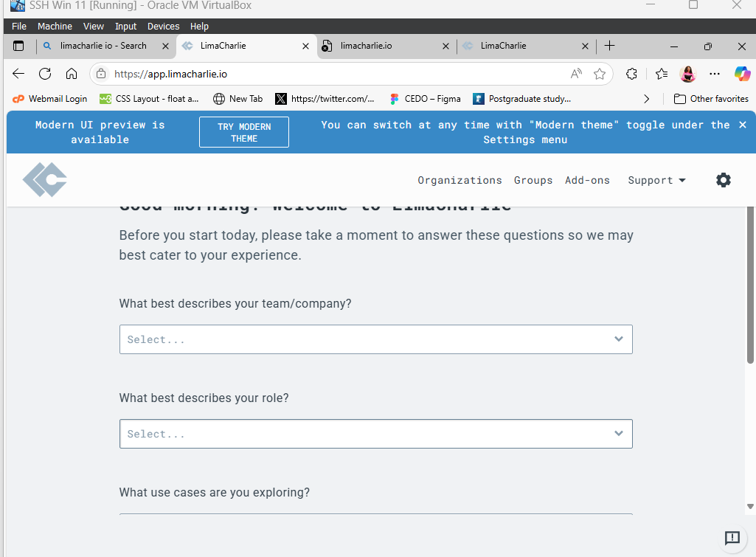This screenshot has width=756, height=557.
Task: Open the Other favorites folder
Action: point(711,99)
